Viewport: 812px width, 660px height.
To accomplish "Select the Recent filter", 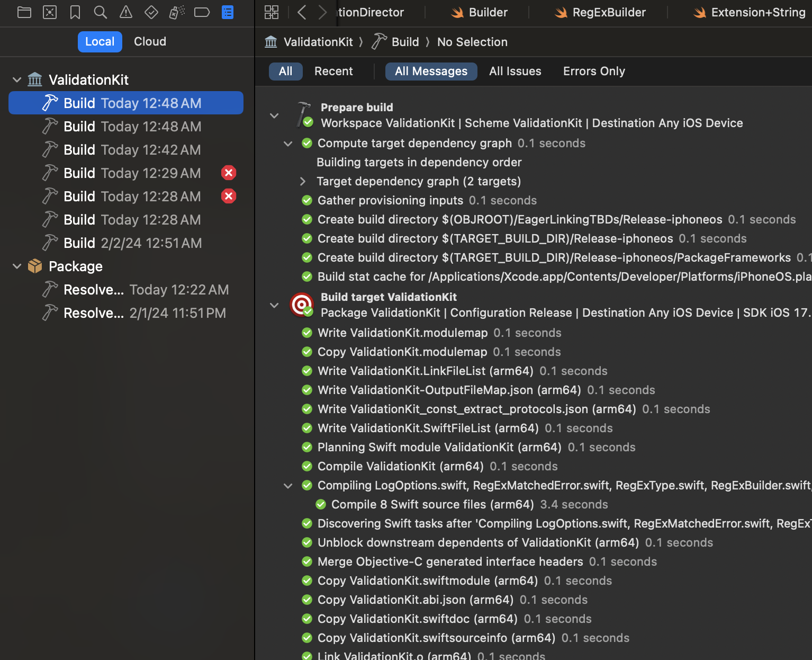I will pyautogui.click(x=333, y=71).
